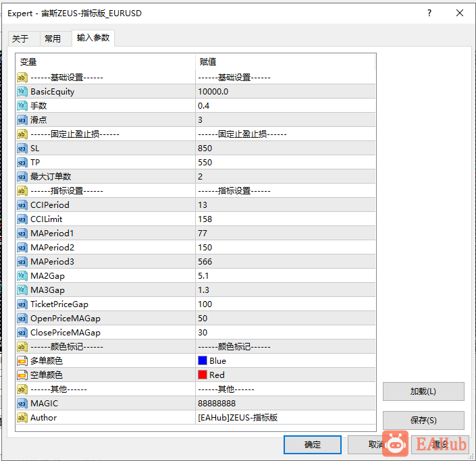This screenshot has height=461, width=476.
Task: Click the 固定止盈止损 string-type icon
Action: pyautogui.click(x=22, y=134)
